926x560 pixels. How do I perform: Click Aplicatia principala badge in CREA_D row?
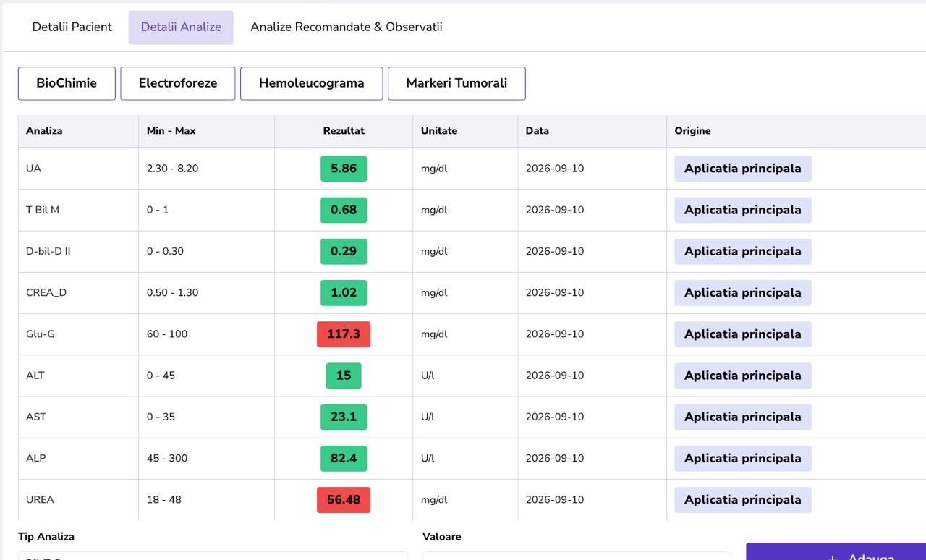pos(743,293)
